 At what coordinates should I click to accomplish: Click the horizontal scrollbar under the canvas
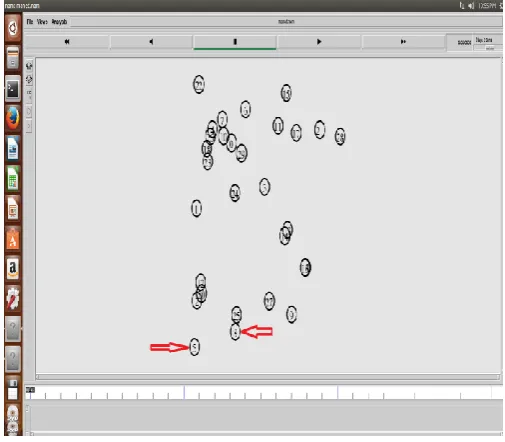pyautogui.click(x=268, y=377)
